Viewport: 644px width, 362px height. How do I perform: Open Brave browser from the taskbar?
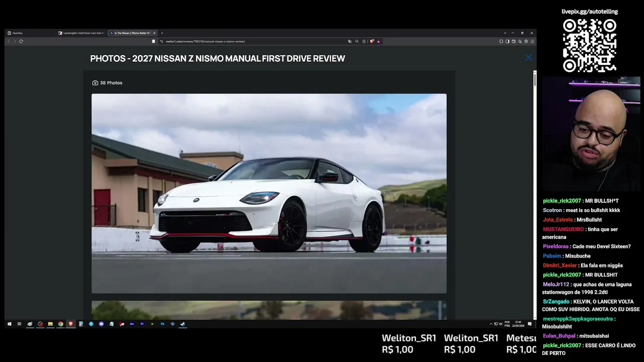point(70,324)
